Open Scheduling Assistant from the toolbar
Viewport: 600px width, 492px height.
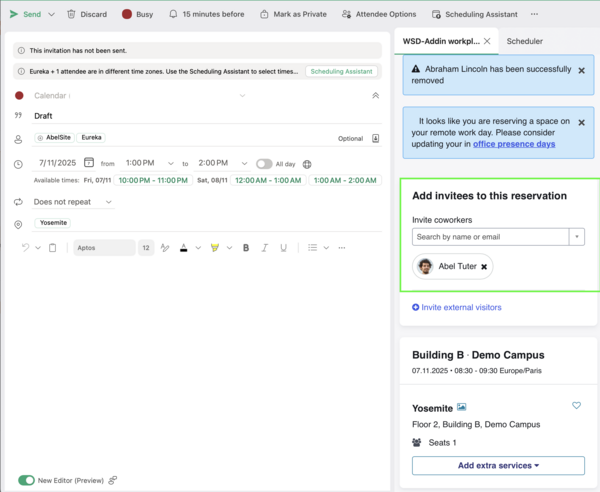point(474,14)
